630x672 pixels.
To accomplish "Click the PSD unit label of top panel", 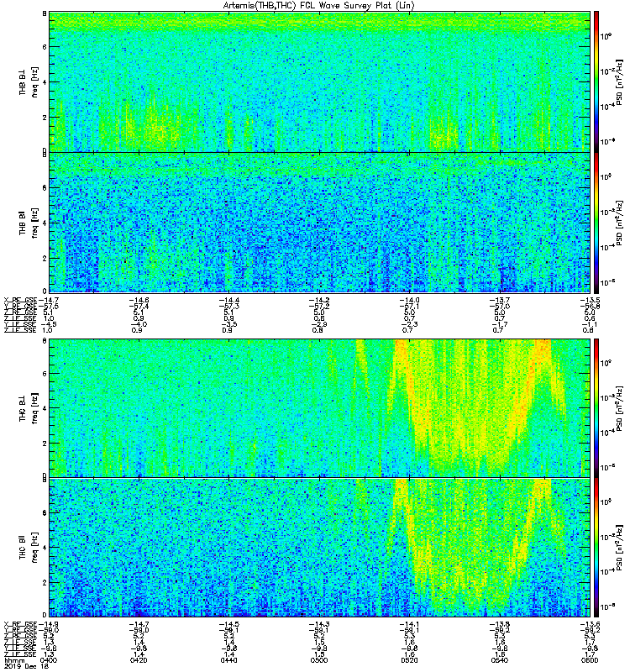I will point(619,81).
